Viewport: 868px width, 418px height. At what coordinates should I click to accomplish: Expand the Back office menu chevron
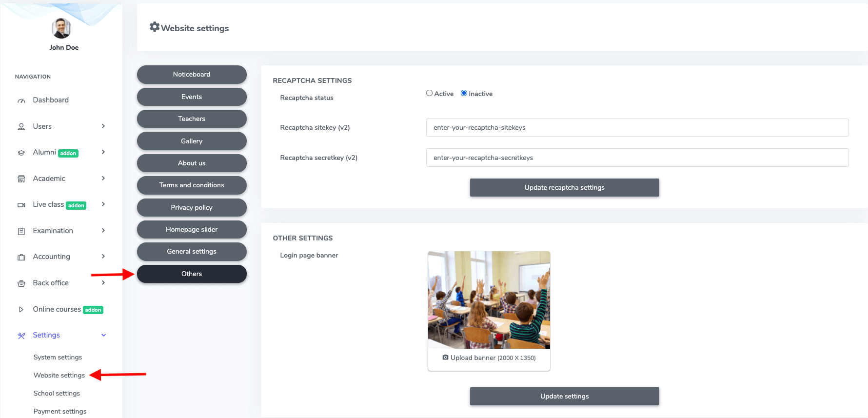coord(103,282)
